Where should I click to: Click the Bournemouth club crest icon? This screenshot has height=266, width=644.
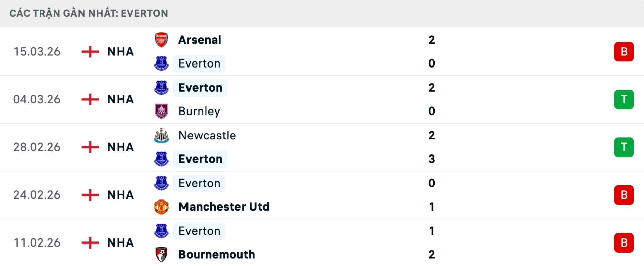coord(161,254)
